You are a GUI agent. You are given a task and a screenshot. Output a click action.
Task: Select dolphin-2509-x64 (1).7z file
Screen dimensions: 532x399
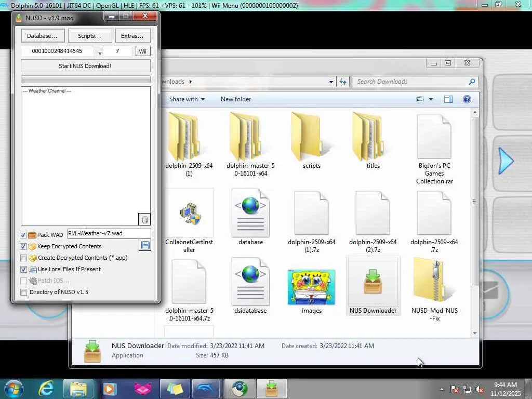tap(312, 221)
